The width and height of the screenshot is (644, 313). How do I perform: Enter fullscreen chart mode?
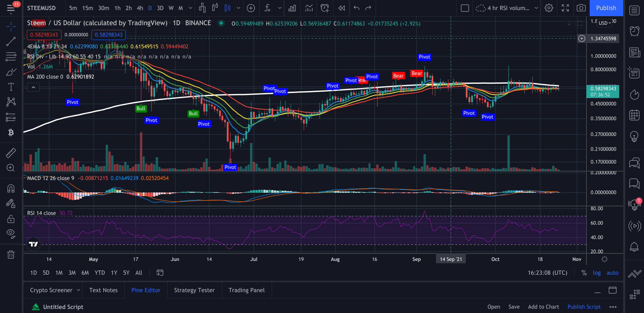(x=565, y=8)
